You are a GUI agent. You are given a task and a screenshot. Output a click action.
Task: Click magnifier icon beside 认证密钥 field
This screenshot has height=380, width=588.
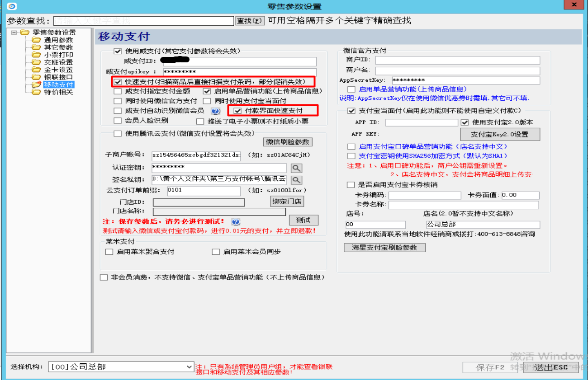pos(296,168)
